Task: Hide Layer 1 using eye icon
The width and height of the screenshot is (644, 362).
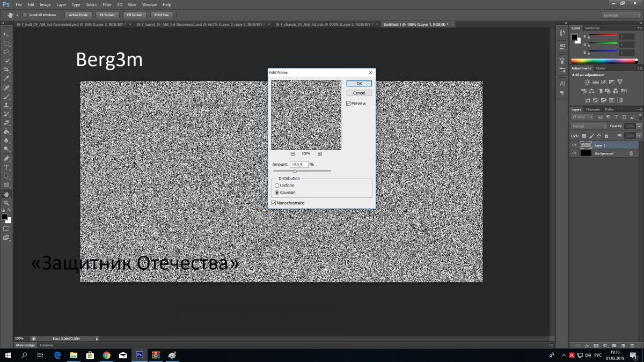Action: coord(574,145)
